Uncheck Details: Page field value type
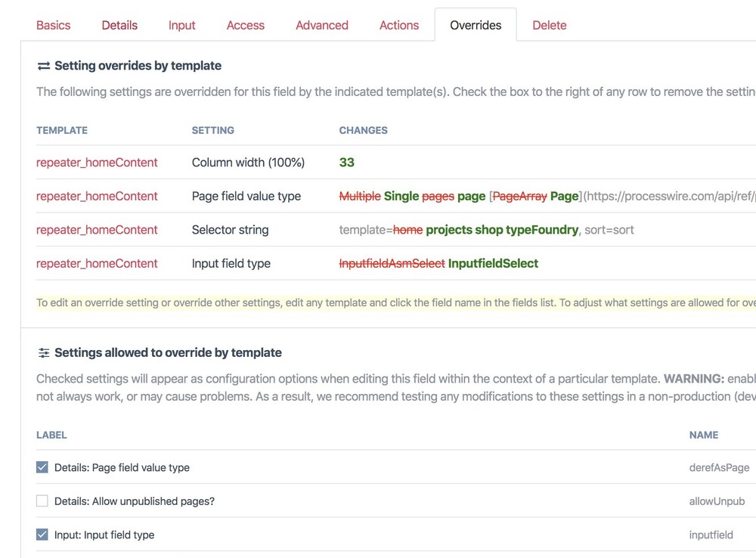The height and width of the screenshot is (558, 756). tap(42, 467)
